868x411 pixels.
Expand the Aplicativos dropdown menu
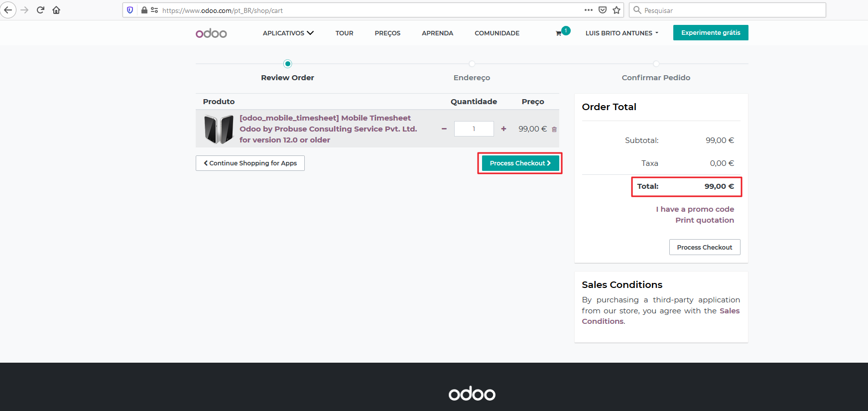[x=288, y=33]
